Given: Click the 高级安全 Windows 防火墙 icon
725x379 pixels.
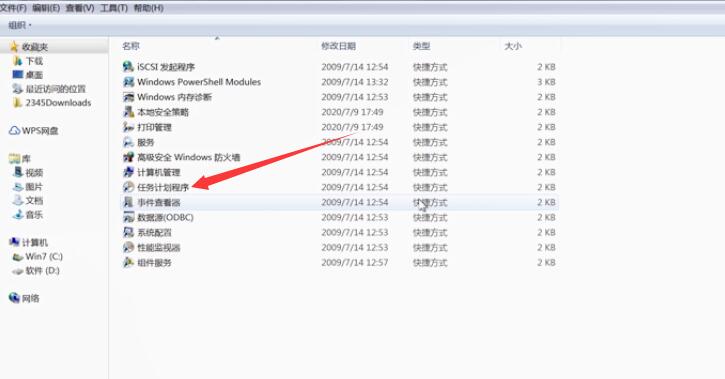Looking at the screenshot, I should tap(128, 157).
